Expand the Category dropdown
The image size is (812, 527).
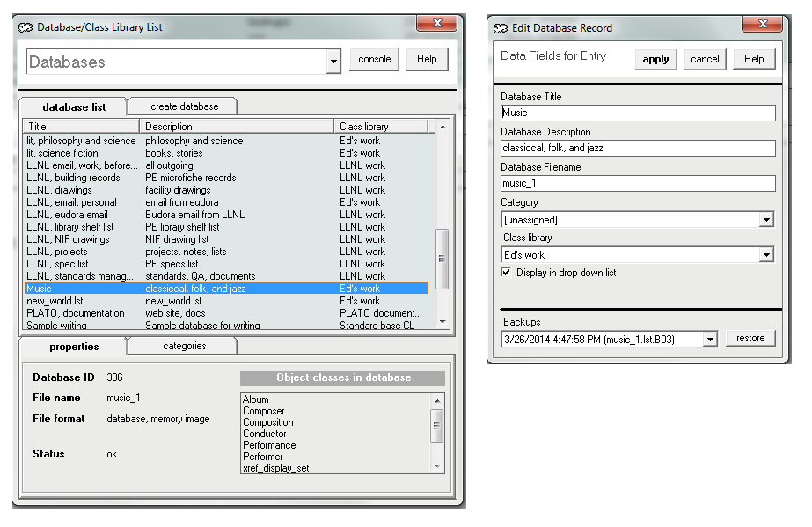tap(766, 220)
